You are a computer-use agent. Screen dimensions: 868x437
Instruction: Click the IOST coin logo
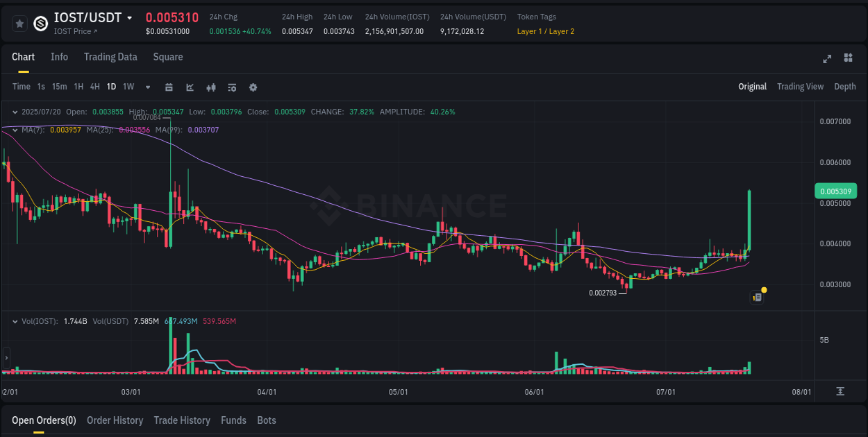pos(40,23)
